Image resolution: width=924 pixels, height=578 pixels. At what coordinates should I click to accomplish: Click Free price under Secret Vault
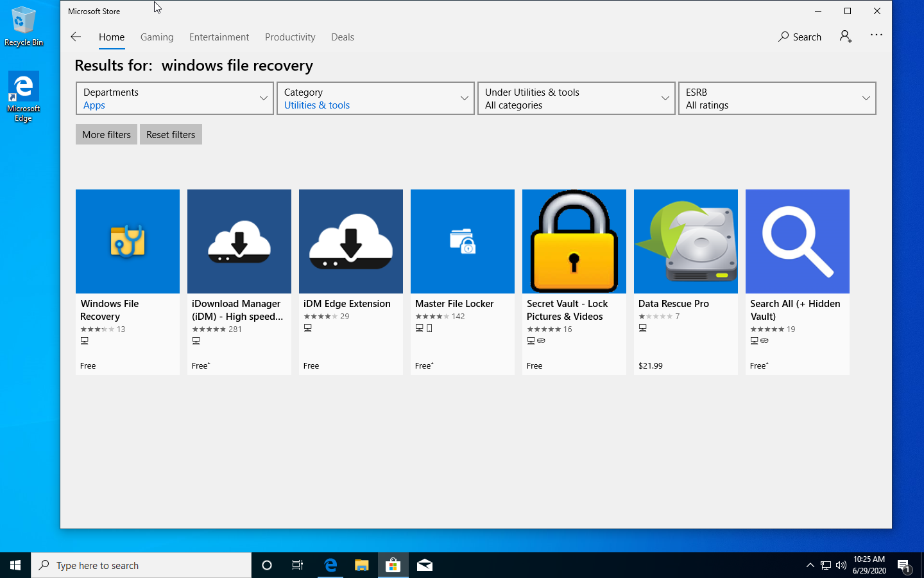[x=535, y=366]
